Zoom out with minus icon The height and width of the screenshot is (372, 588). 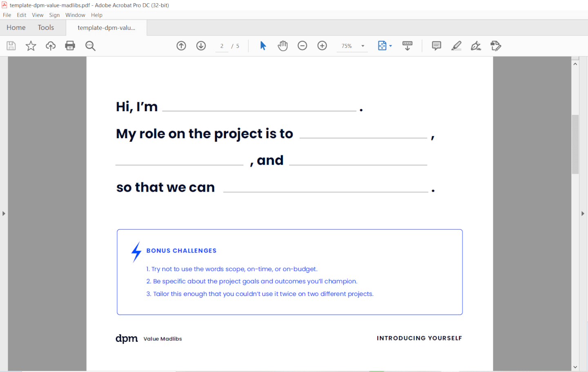click(x=302, y=46)
